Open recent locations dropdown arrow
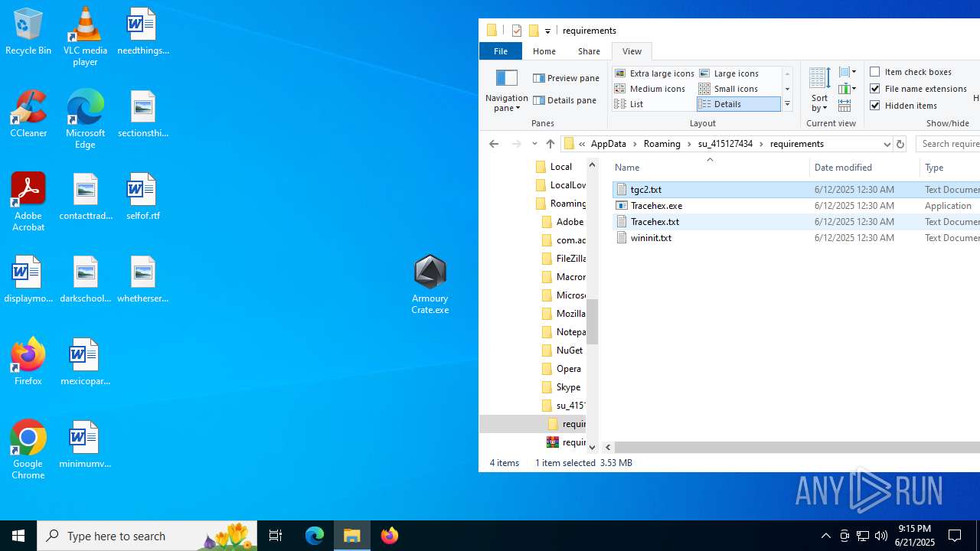Screen dimensions: 980x551 tap(534, 144)
